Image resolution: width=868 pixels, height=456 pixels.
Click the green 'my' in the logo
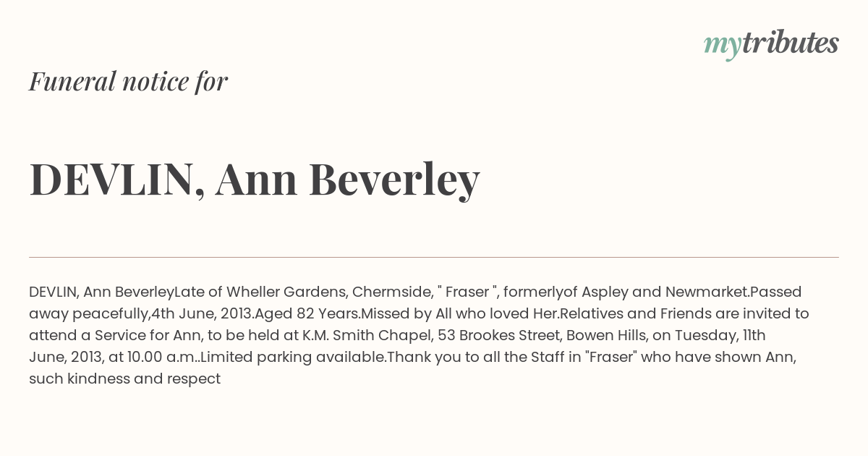click(x=722, y=47)
